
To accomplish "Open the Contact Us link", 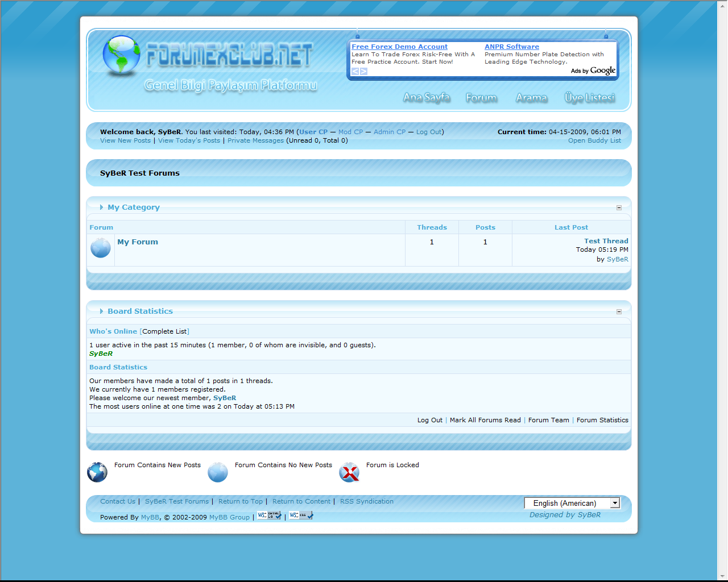I will [x=118, y=501].
